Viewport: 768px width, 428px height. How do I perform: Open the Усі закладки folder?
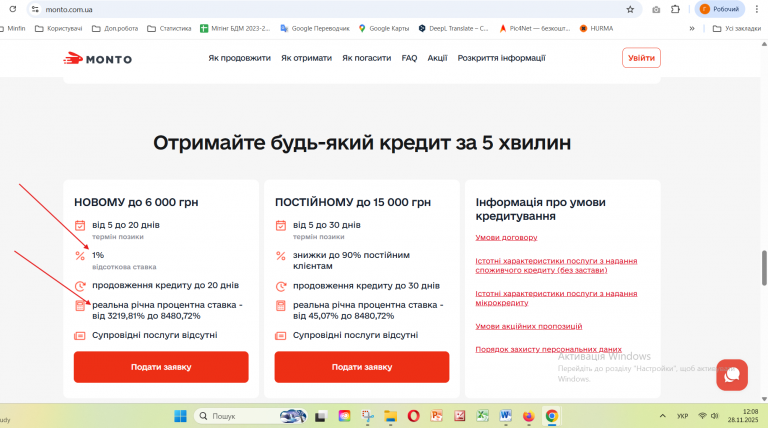pyautogui.click(x=737, y=28)
